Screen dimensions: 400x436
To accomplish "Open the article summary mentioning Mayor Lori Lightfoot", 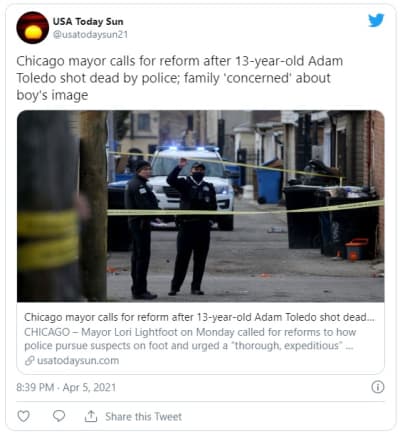I will click(x=190, y=339).
